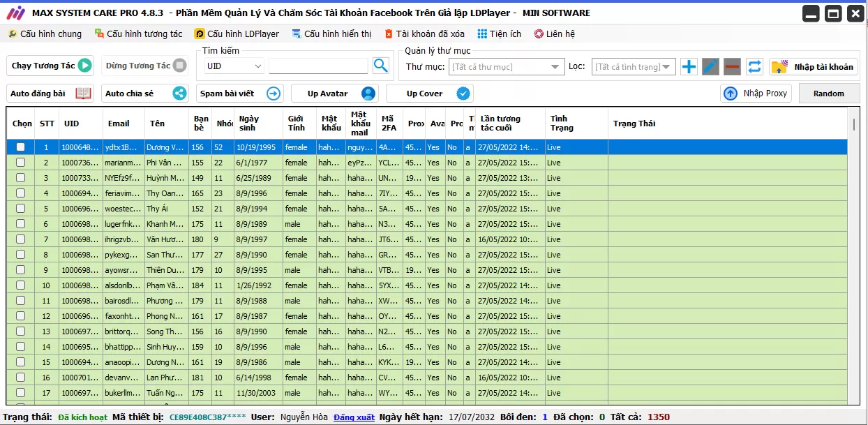Open the UID search-type dropdown
The image size is (868, 425).
234,66
